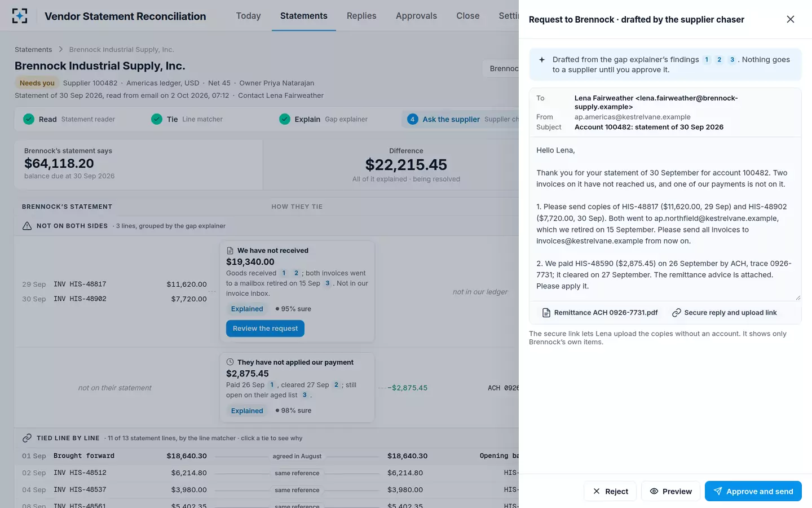Open the Approvals tab
The image size is (812, 508).
[416, 16]
